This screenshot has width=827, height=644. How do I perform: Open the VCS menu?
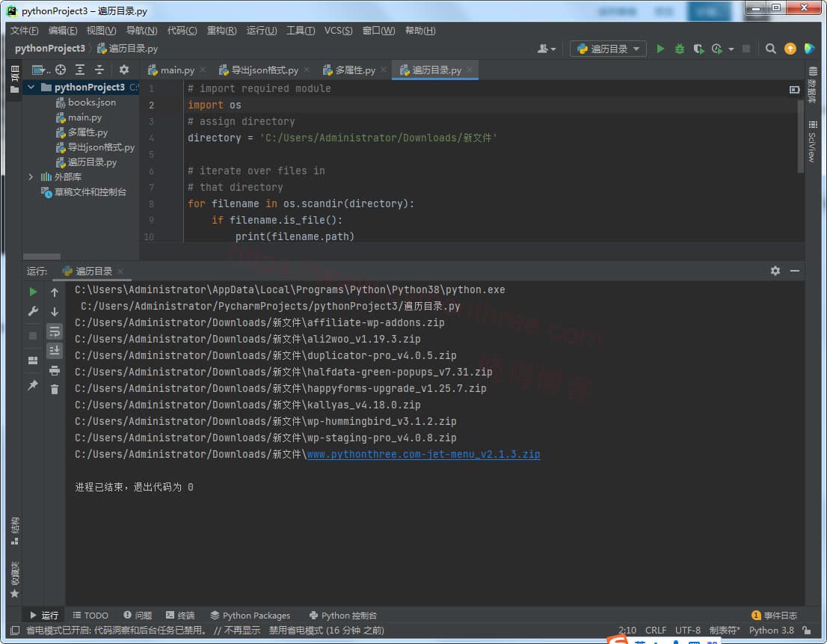tap(338, 31)
